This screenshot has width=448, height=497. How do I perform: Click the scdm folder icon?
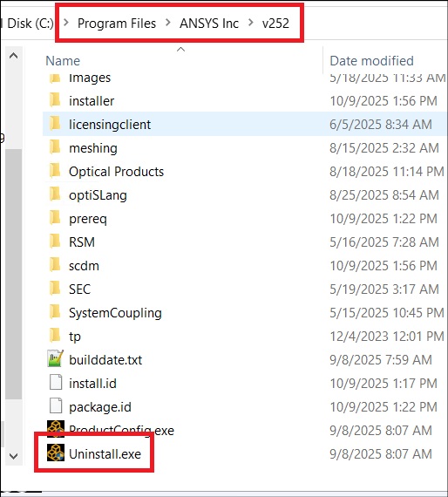(x=55, y=265)
